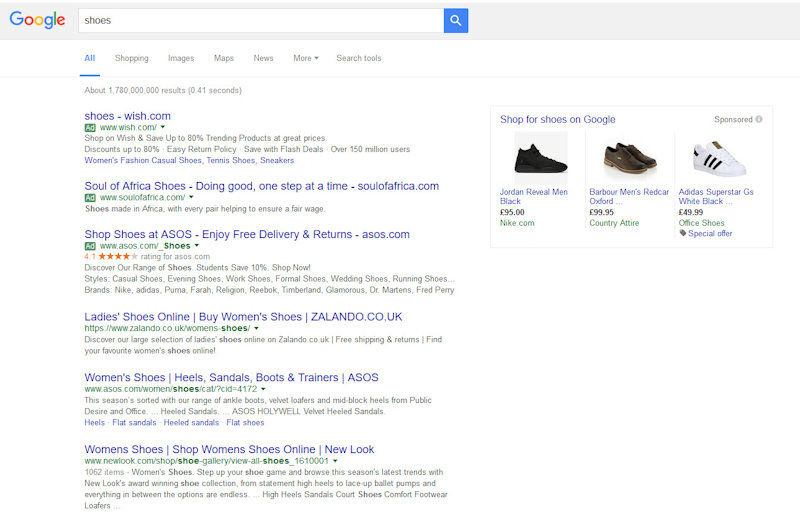The image size is (800, 521).
Task: Open Shop Shoes at ASOS ad link
Action: click(247, 234)
